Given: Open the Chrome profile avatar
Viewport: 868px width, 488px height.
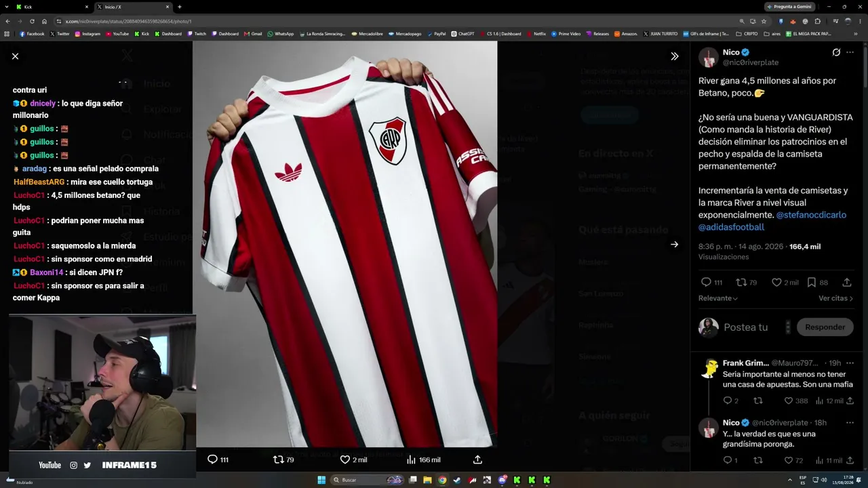Looking at the screenshot, I should pos(848,21).
